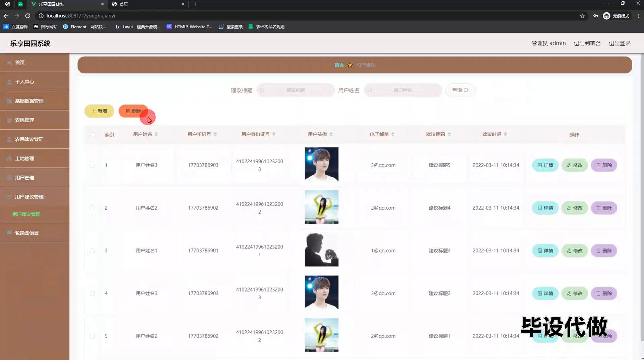Open 详情 for 建议标题2 row
The height and width of the screenshot is (360, 644).
(x=545, y=293)
